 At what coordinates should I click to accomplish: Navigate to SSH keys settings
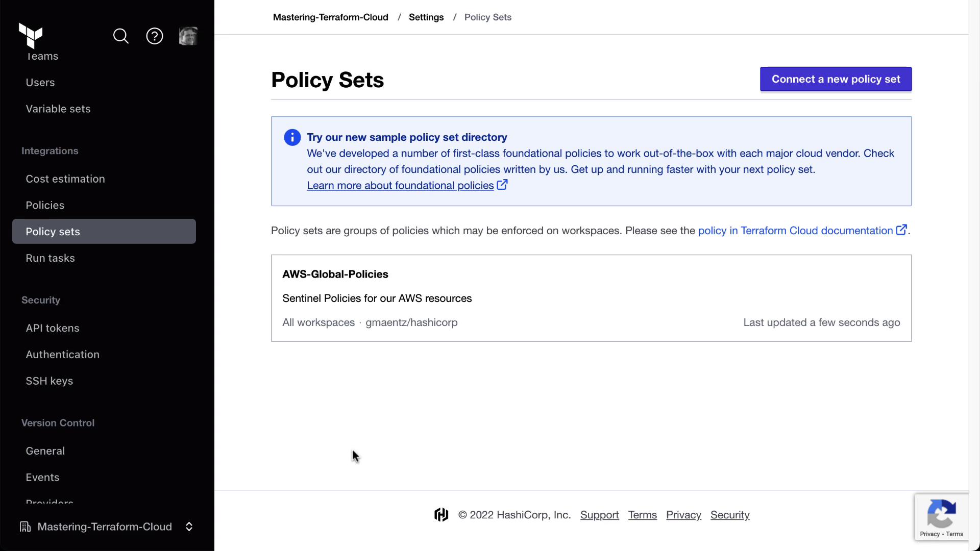click(50, 381)
